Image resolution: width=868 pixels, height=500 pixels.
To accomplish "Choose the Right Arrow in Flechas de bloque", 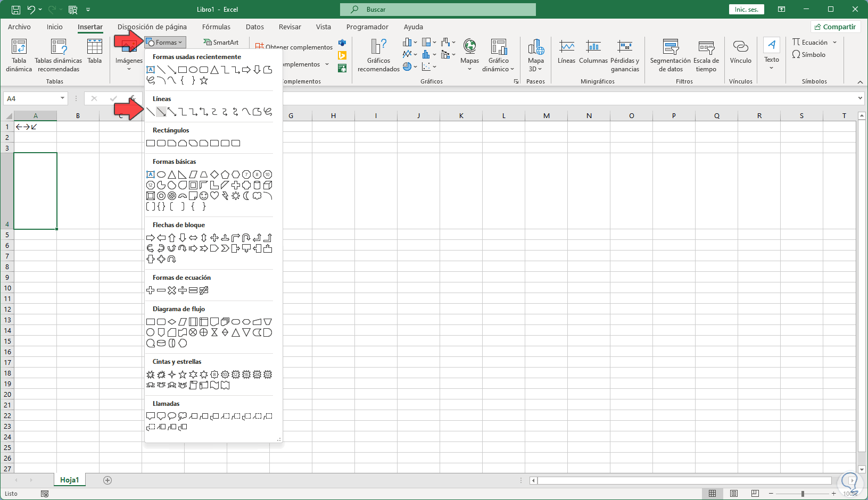I will [151, 238].
